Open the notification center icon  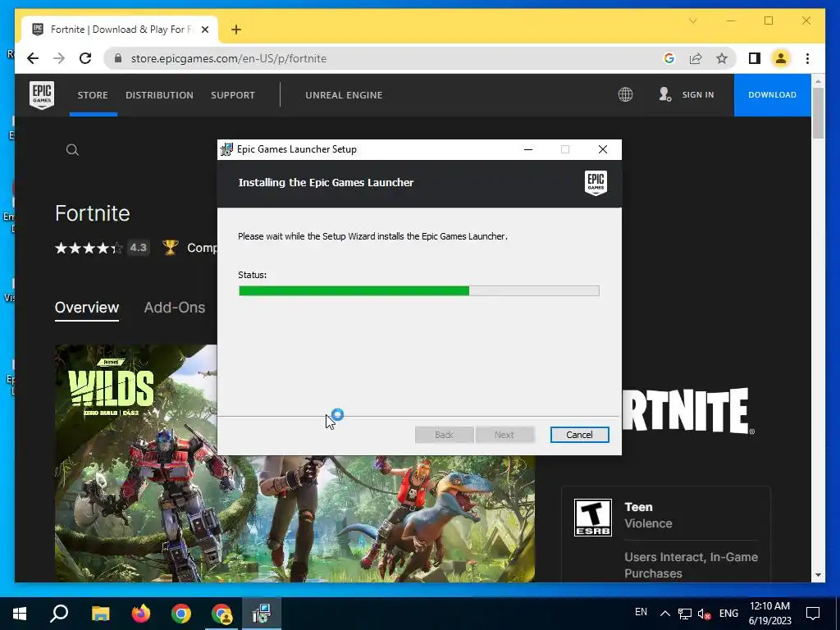[813, 614]
